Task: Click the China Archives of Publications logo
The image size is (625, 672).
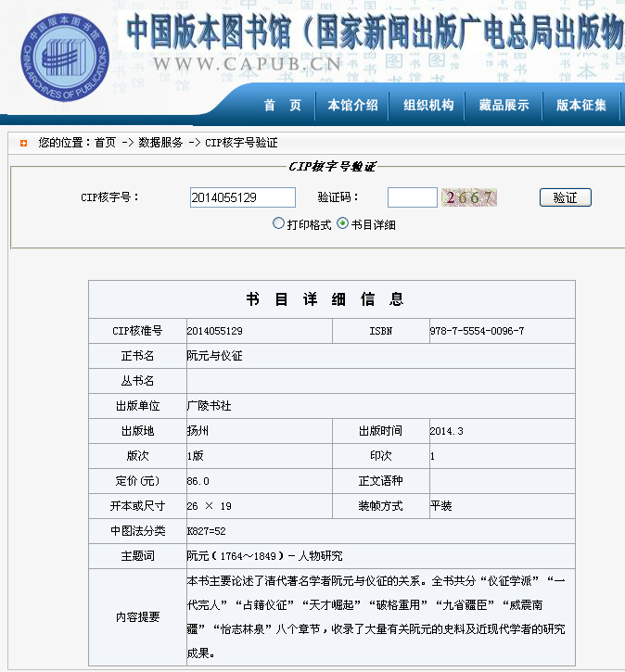Action: click(x=65, y=57)
